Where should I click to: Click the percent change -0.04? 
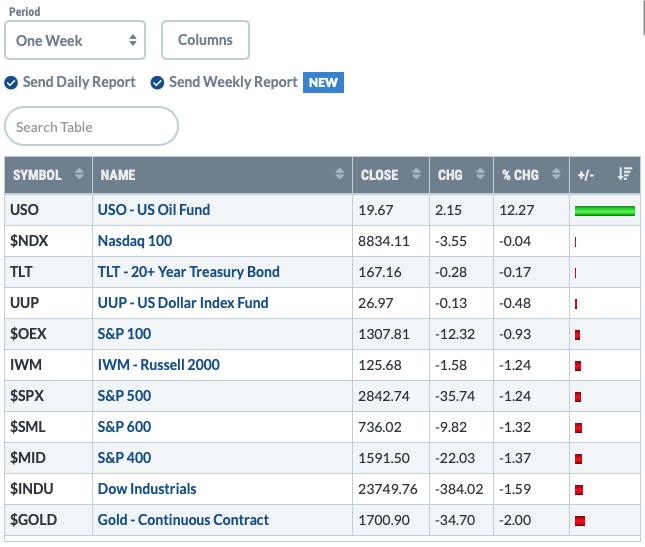coord(515,241)
